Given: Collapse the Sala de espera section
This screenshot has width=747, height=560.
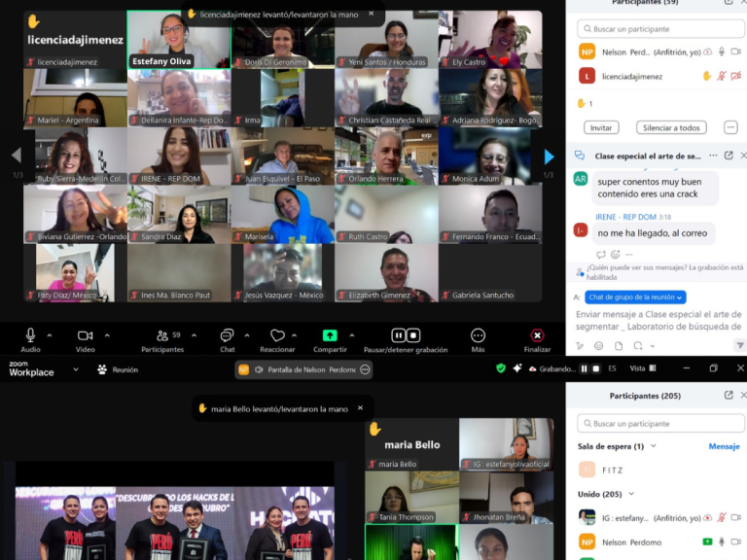Looking at the screenshot, I should 654,446.
